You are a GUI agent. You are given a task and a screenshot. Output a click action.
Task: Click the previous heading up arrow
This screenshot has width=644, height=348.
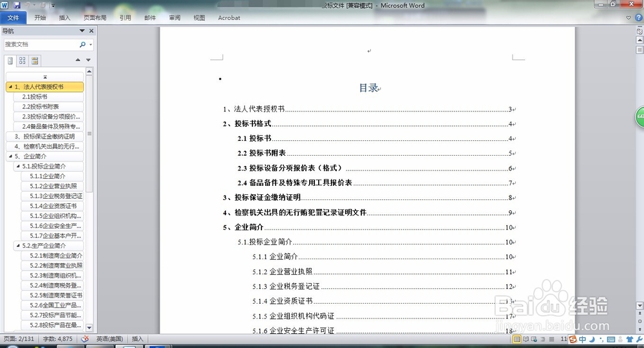click(x=78, y=60)
